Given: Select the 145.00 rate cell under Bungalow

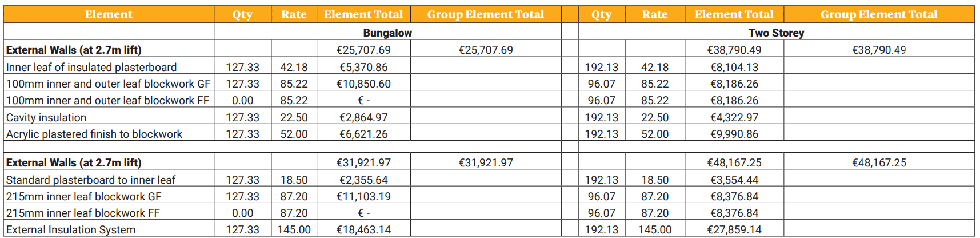Looking at the screenshot, I should pyautogui.click(x=294, y=229).
